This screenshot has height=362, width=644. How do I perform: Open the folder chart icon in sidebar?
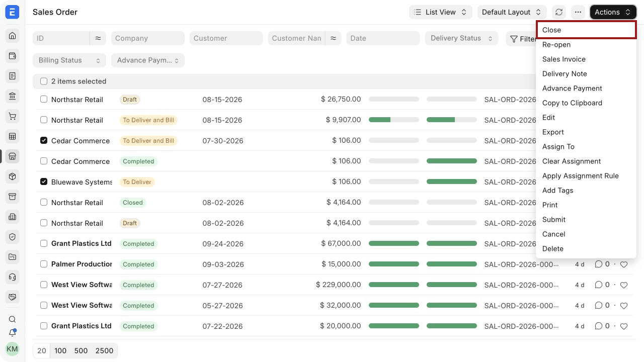13,256
